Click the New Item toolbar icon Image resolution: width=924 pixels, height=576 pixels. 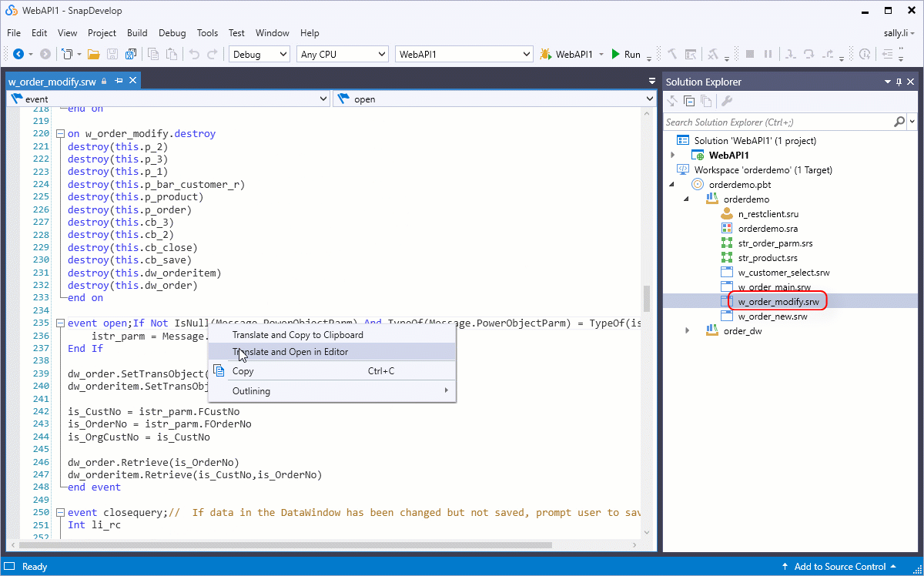(x=68, y=54)
